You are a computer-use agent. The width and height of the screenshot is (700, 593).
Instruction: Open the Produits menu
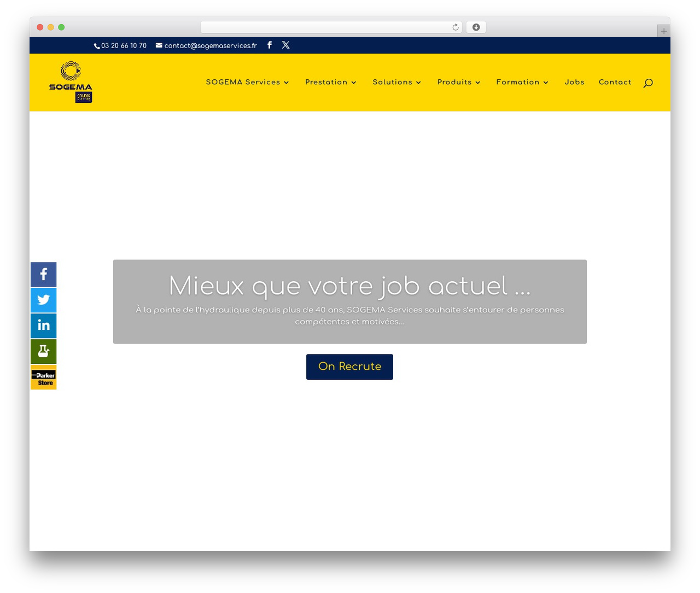(x=459, y=82)
